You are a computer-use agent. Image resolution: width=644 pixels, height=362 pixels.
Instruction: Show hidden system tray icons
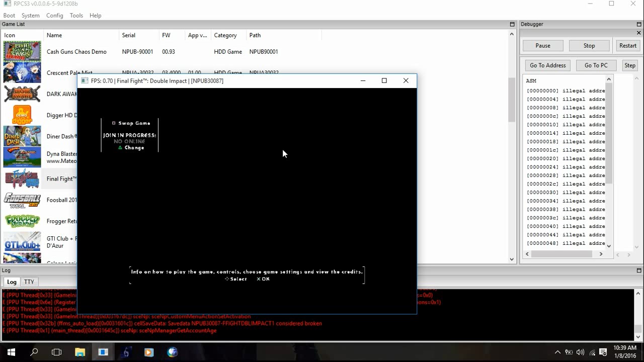click(x=557, y=352)
